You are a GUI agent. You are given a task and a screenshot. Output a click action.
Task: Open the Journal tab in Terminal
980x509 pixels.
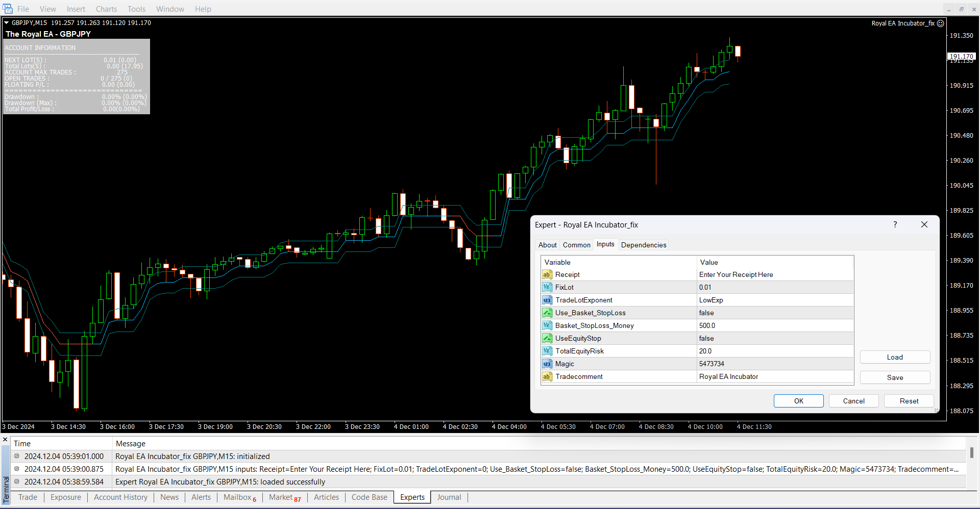pos(449,497)
